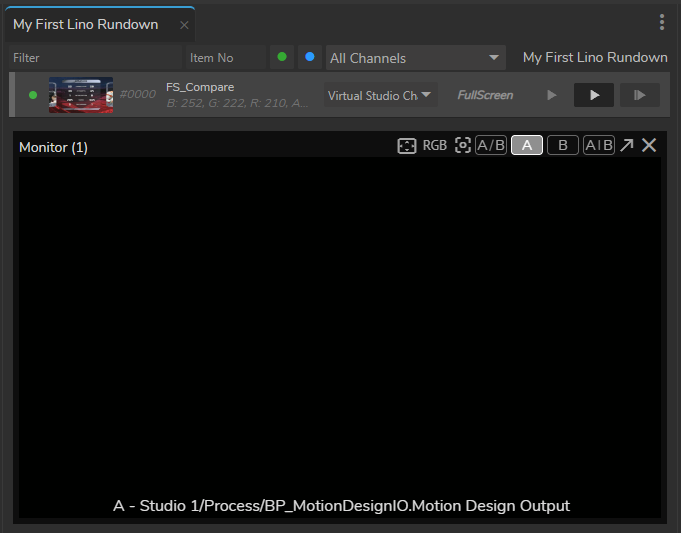
Task: Toggle the green status filter dot
Action: (x=282, y=57)
